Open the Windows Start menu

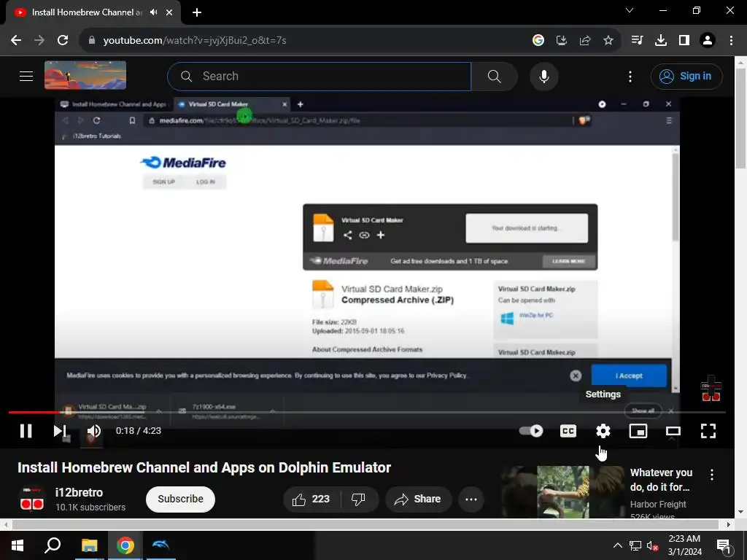point(18,545)
